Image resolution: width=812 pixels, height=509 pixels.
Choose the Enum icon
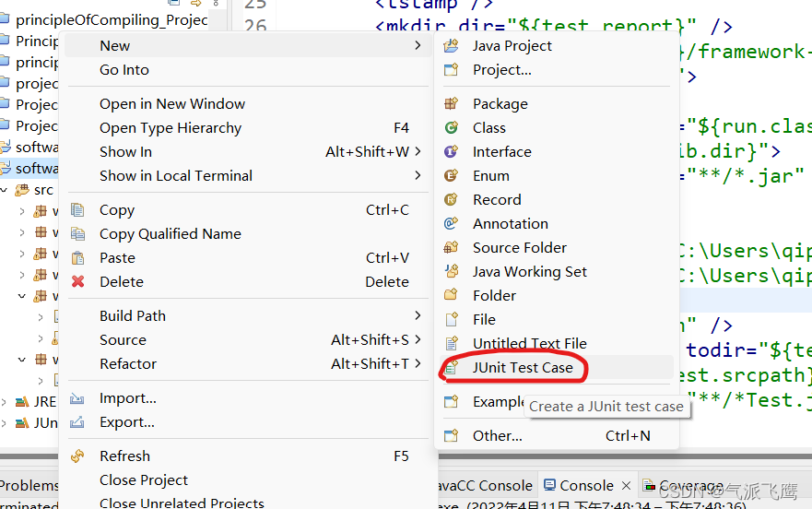click(x=451, y=176)
